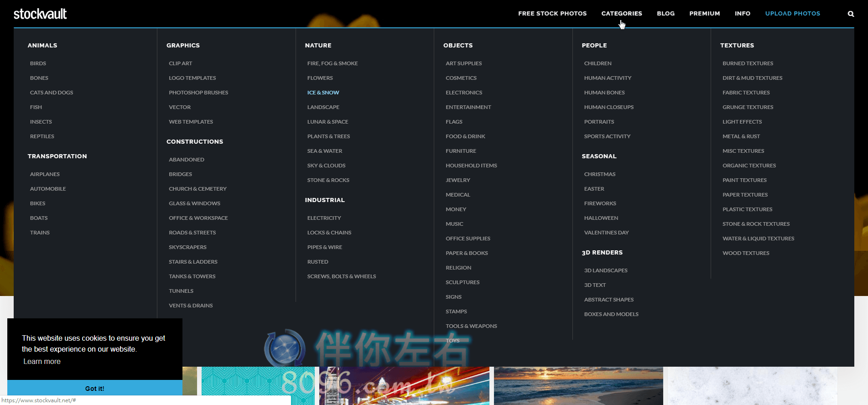
Task: Open Cats and Dogs category
Action: click(x=52, y=93)
